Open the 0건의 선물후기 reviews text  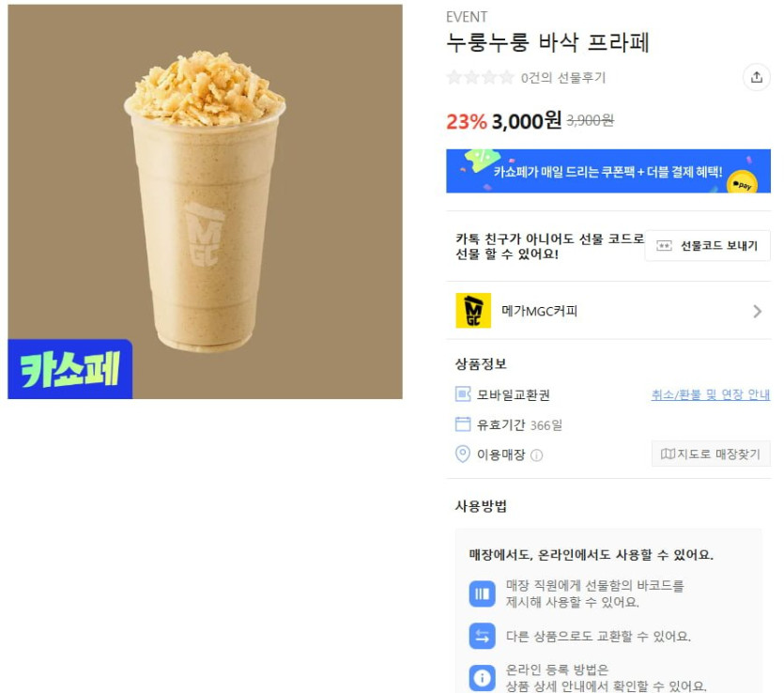pyautogui.click(x=563, y=78)
